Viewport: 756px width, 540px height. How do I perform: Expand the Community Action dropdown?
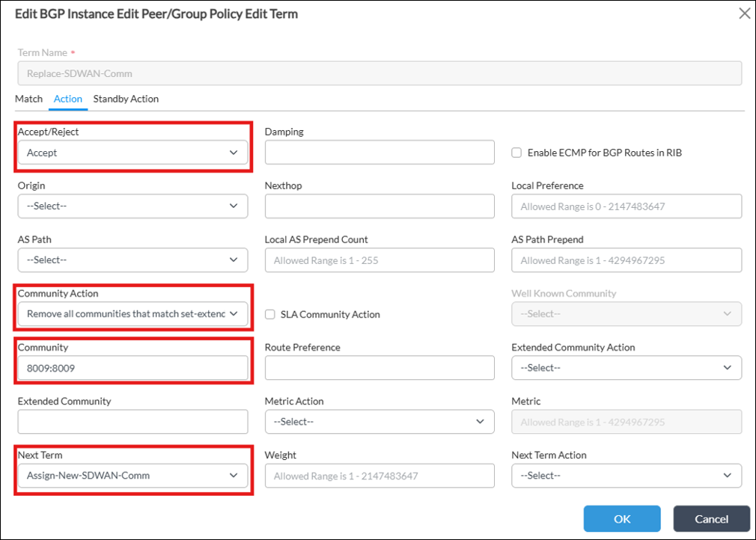coord(132,314)
